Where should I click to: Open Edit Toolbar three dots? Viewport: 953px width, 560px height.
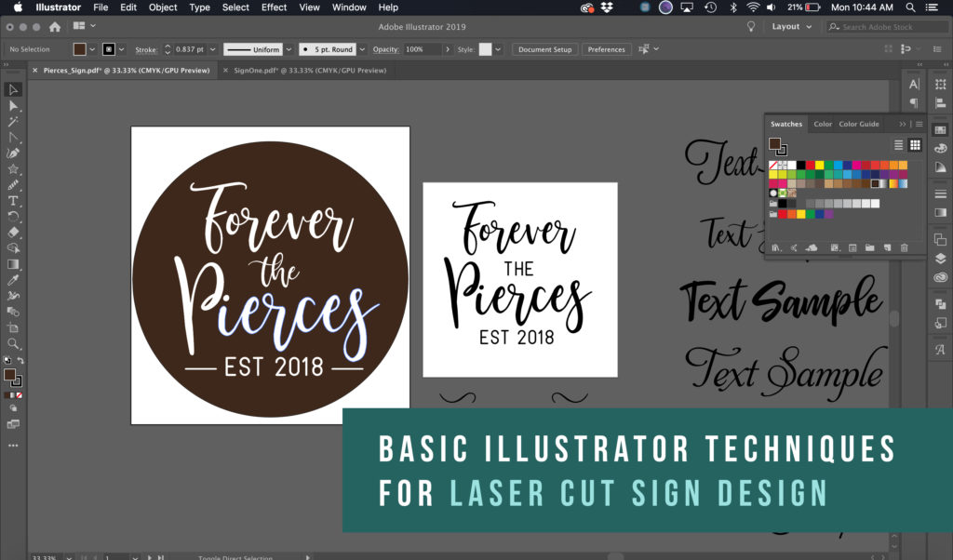point(13,446)
